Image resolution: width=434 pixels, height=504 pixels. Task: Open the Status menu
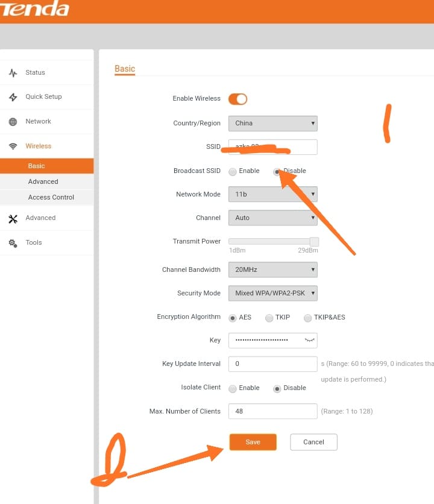pyautogui.click(x=46, y=72)
